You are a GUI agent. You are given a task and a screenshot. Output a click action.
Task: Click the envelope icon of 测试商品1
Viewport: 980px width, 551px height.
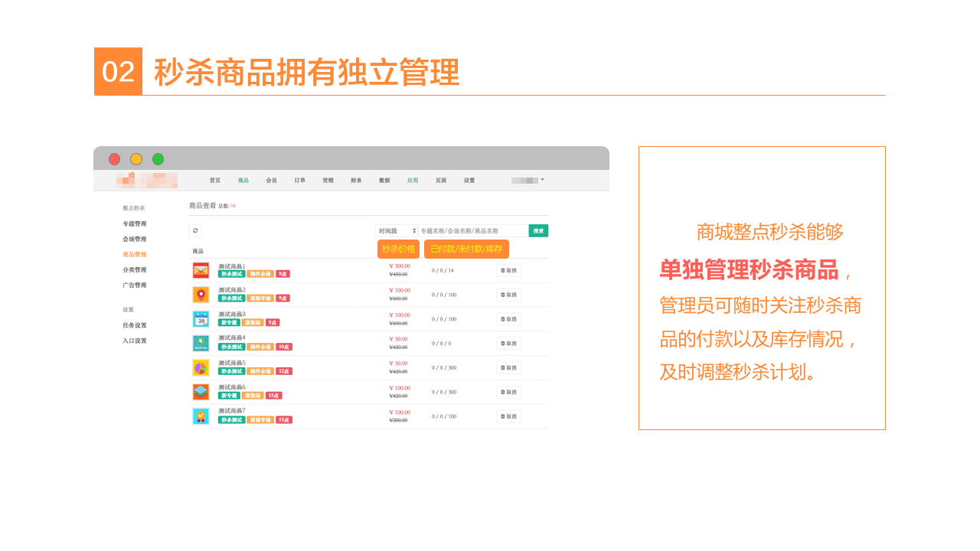[x=201, y=270]
